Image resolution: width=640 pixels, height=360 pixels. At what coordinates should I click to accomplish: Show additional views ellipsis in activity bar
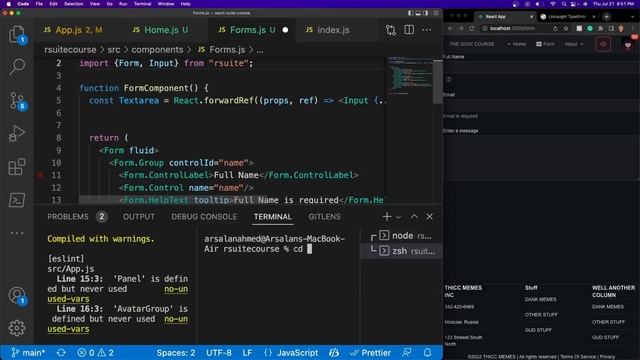[x=17, y=233]
